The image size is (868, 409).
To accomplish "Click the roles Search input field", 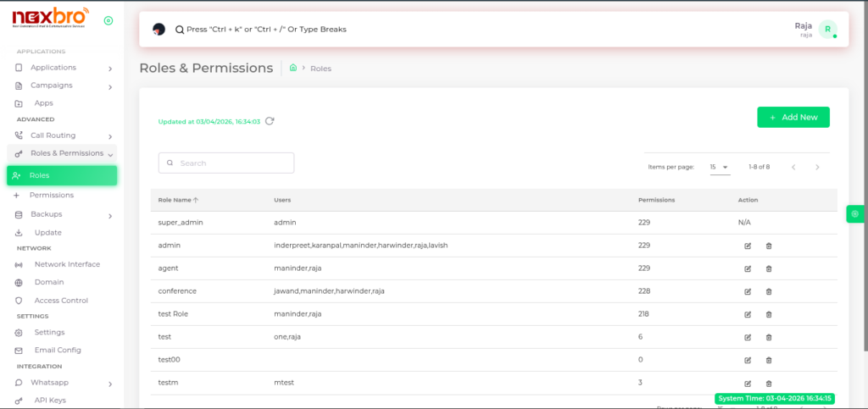I will point(226,163).
